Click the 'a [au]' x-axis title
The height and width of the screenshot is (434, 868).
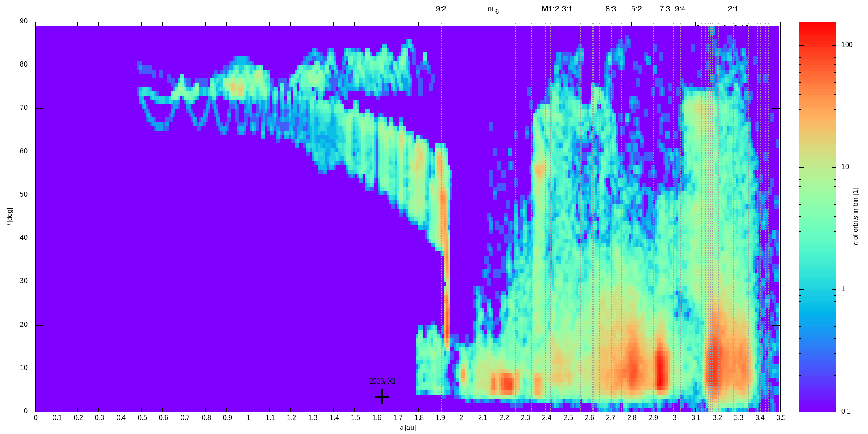pos(408,428)
